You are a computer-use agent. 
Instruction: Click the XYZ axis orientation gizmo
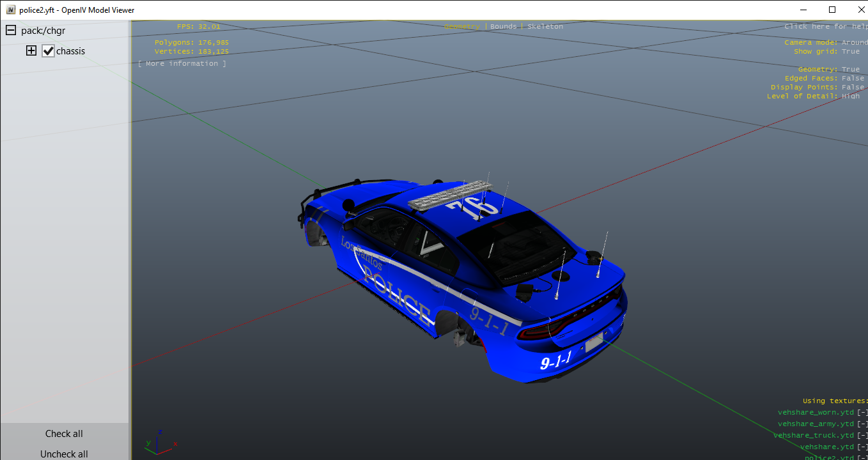pos(160,441)
